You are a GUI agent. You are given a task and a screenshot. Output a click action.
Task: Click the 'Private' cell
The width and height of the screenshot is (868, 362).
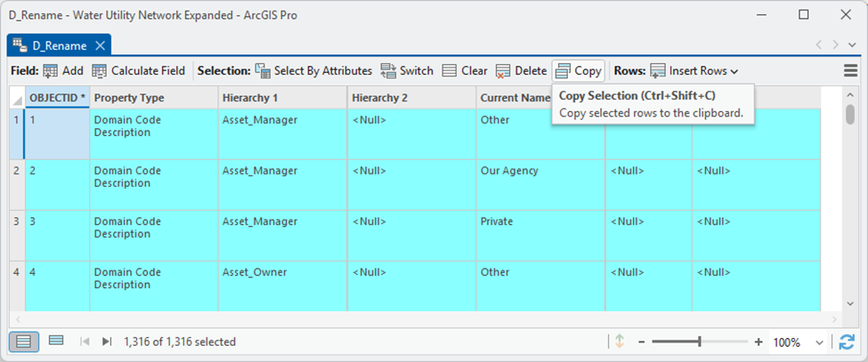point(540,236)
